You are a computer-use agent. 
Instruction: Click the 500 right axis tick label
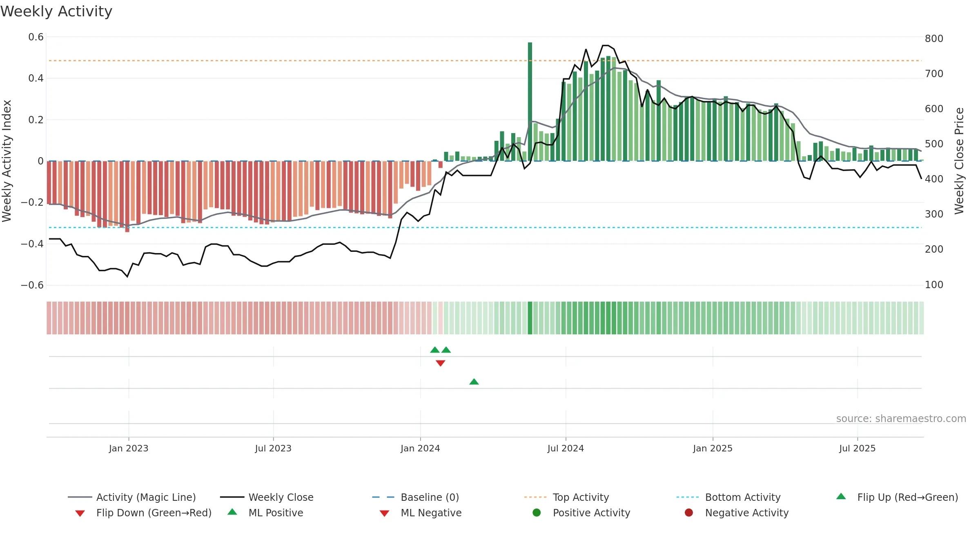[934, 144]
